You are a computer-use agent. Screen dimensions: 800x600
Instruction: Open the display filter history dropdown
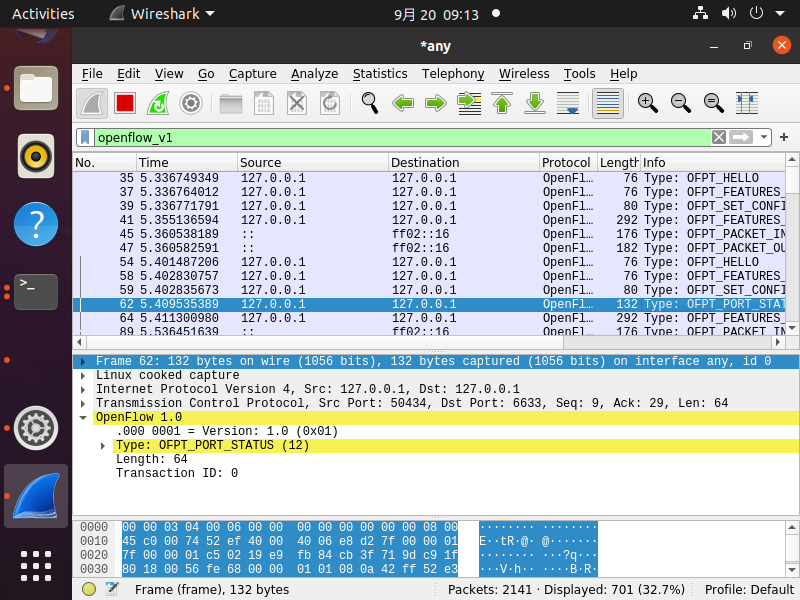pos(764,137)
